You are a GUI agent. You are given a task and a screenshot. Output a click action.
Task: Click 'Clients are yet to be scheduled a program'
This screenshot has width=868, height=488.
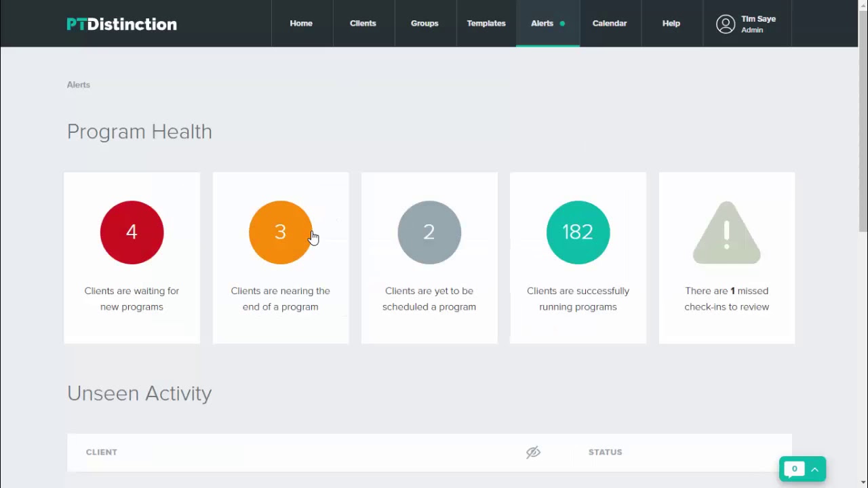coord(429,299)
